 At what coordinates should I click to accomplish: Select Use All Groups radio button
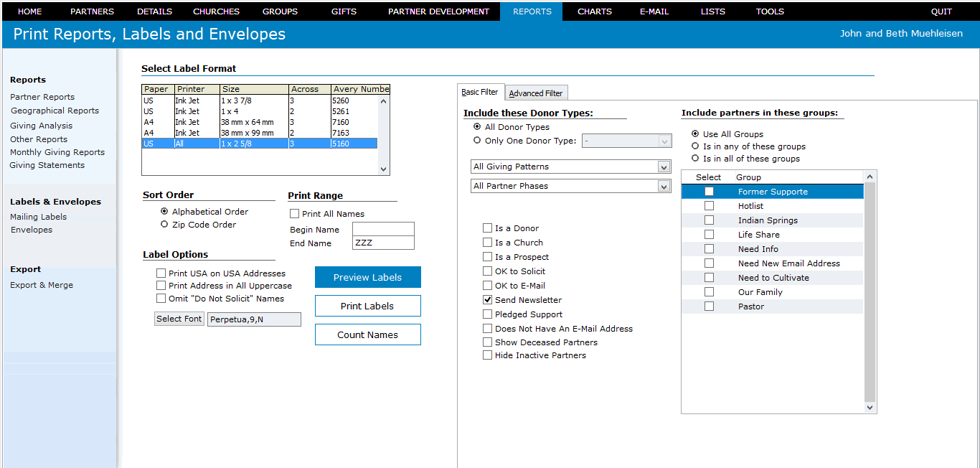[695, 134]
